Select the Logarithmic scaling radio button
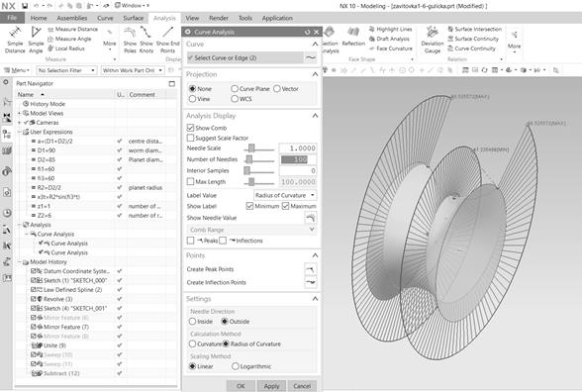 click(x=235, y=366)
